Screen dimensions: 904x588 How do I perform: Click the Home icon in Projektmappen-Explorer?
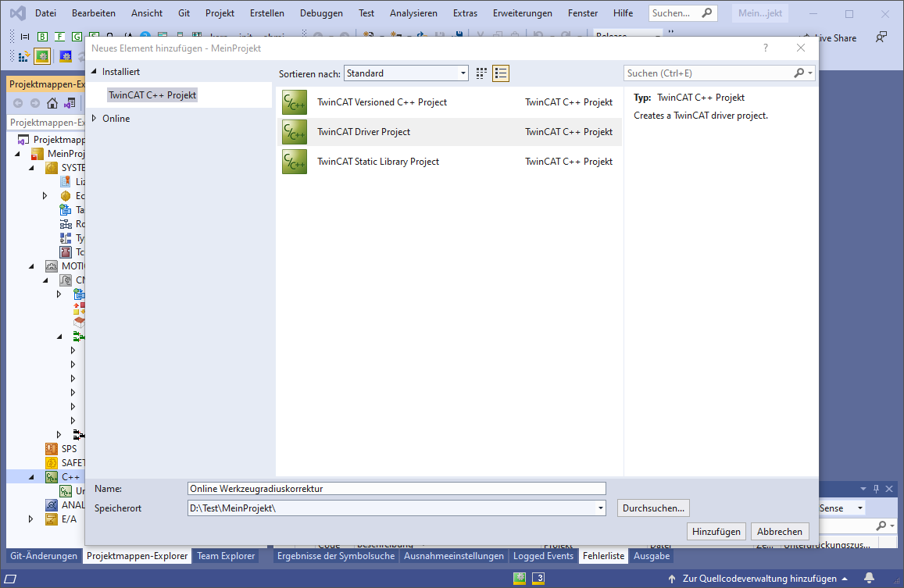point(52,103)
